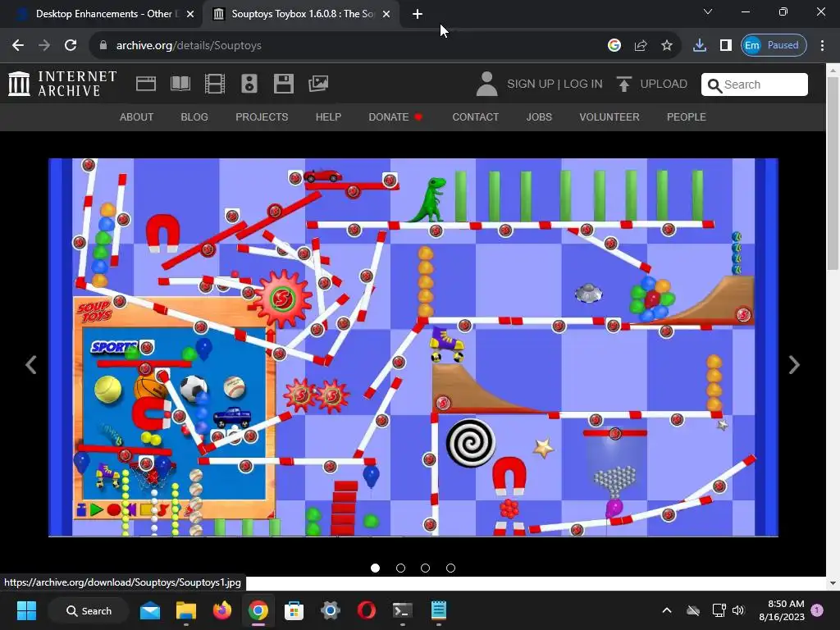Open a new tab with plus button
The width and height of the screenshot is (840, 630).
pyautogui.click(x=418, y=14)
